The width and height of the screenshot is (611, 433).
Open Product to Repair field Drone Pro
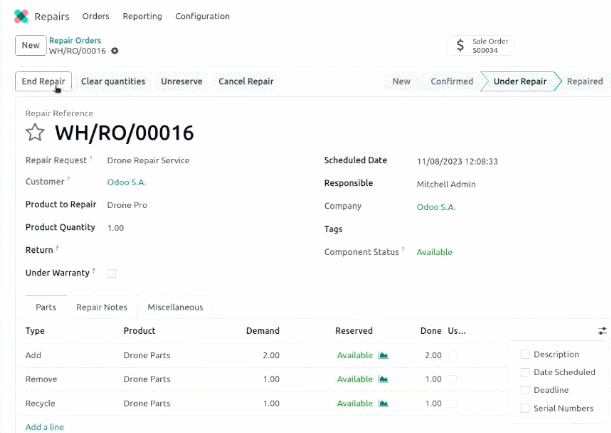point(127,205)
